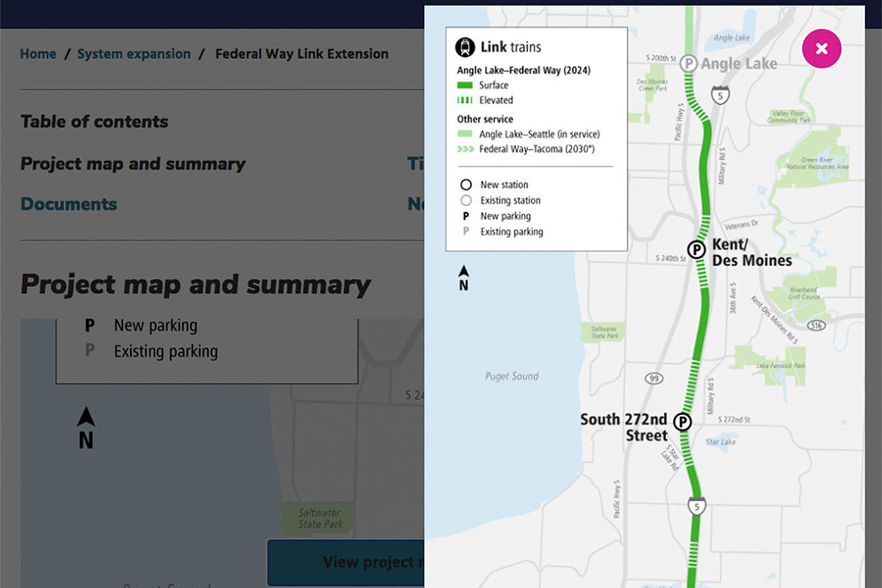
Task: Select the Angle Lake station parking marker
Action: coord(688,64)
